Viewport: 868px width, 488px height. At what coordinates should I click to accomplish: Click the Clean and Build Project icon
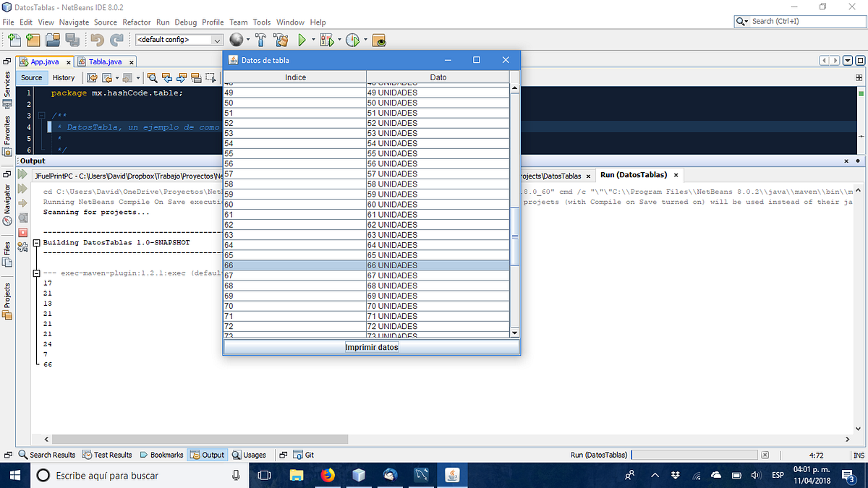281,40
